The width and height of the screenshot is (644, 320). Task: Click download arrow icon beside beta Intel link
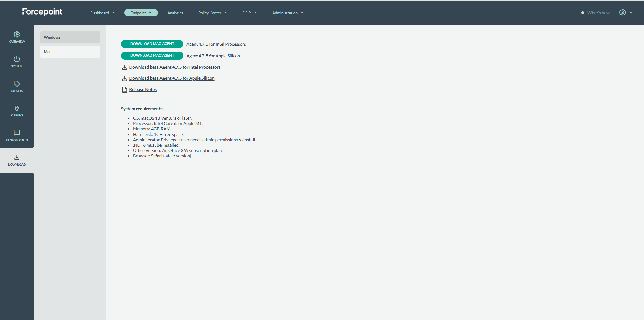tap(124, 67)
